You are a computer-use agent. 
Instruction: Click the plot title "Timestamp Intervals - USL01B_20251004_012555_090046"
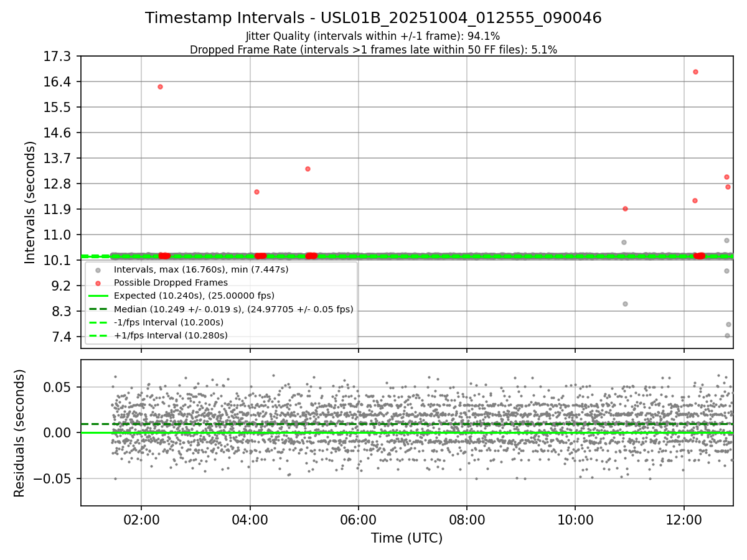(374, 18)
